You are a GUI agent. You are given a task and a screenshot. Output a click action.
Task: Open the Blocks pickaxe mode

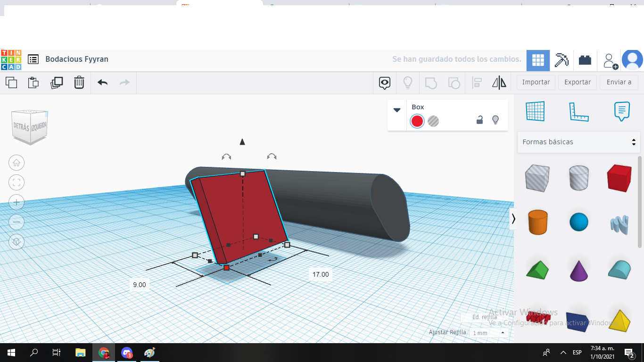561,60
